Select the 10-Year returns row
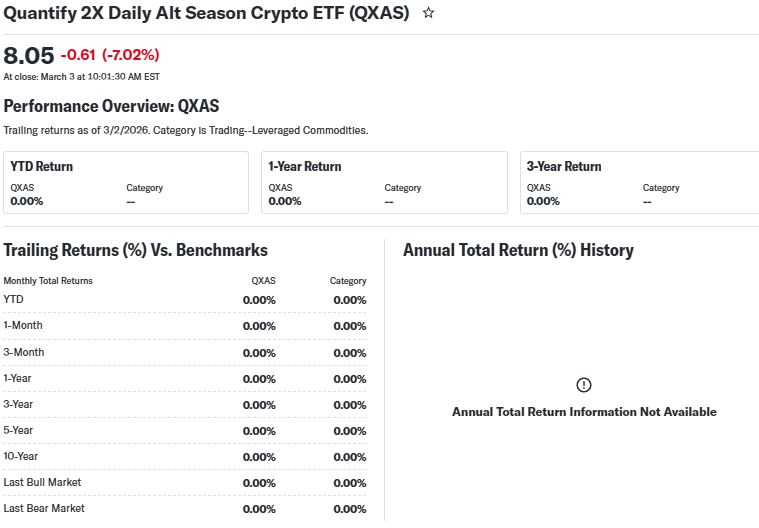 [185, 457]
